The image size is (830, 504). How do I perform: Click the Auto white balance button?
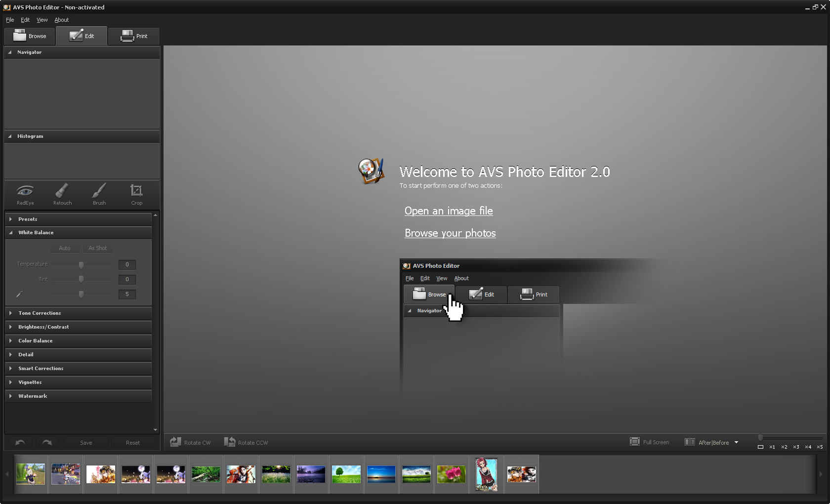65,248
